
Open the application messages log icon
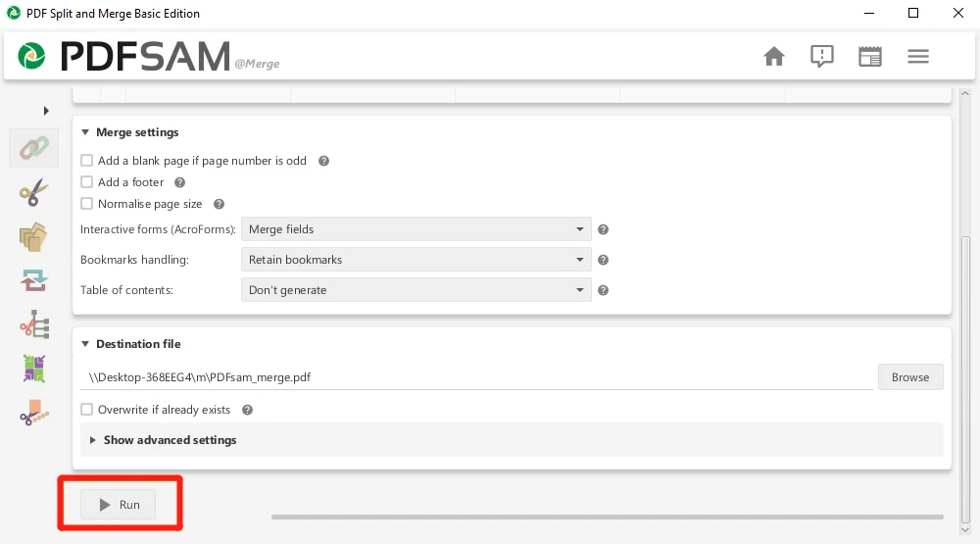[x=822, y=56]
